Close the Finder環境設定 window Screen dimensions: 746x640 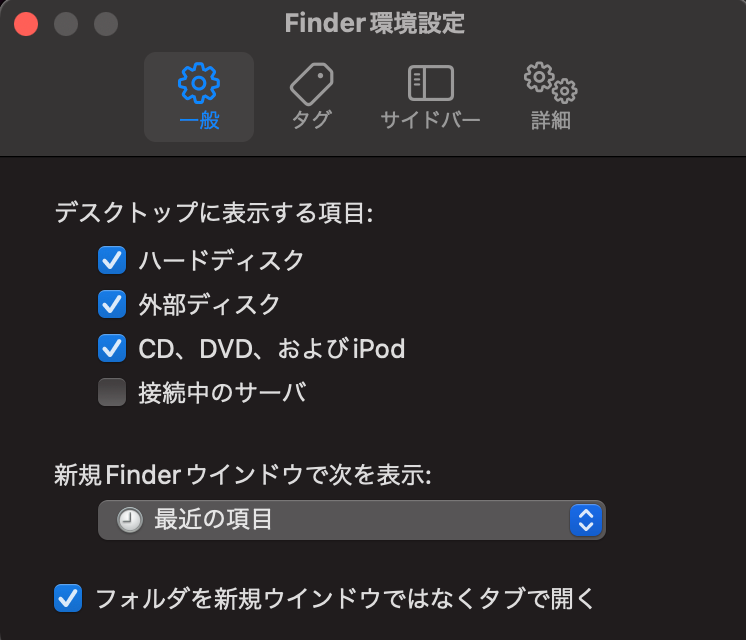click(26, 23)
